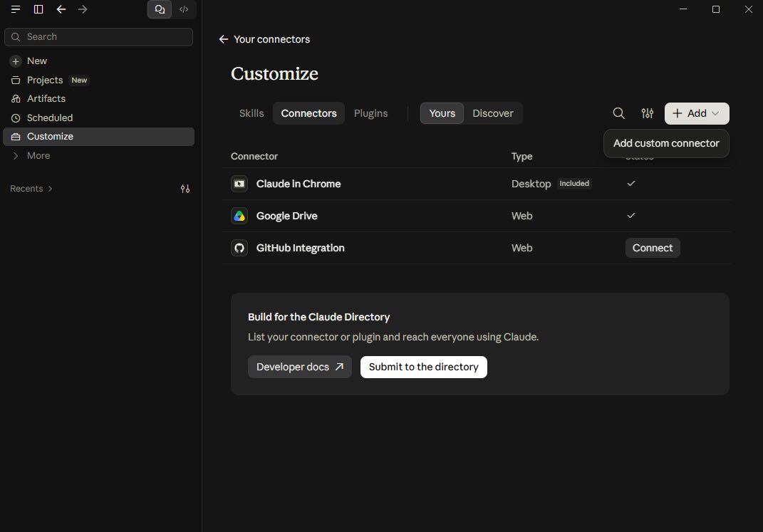Select the Discover view
Screen dimensions: 763x532
[493, 113]
